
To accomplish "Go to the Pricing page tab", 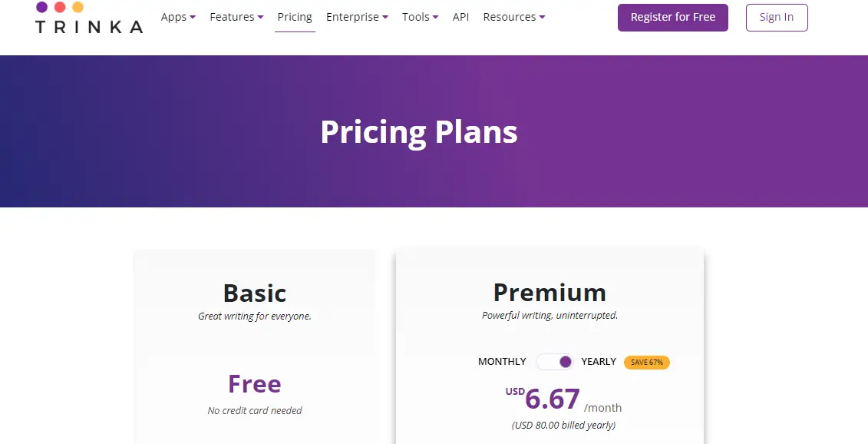I will coord(295,17).
